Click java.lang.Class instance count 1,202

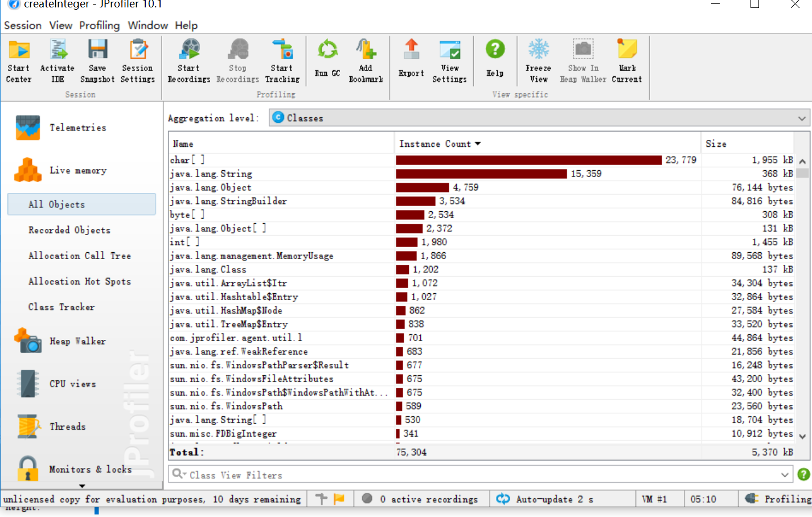coord(426,269)
